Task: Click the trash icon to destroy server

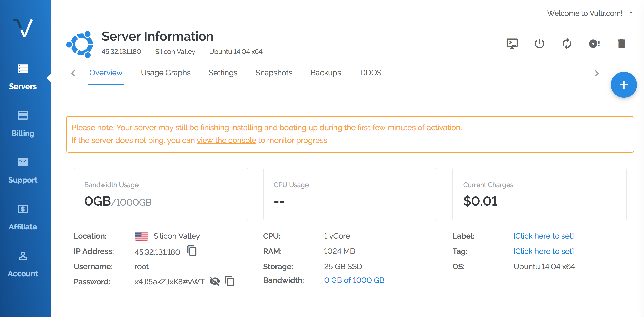Action: [x=622, y=44]
